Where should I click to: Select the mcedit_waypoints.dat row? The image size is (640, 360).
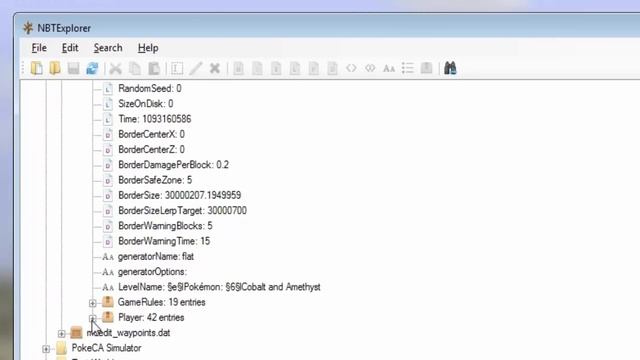(x=128, y=333)
